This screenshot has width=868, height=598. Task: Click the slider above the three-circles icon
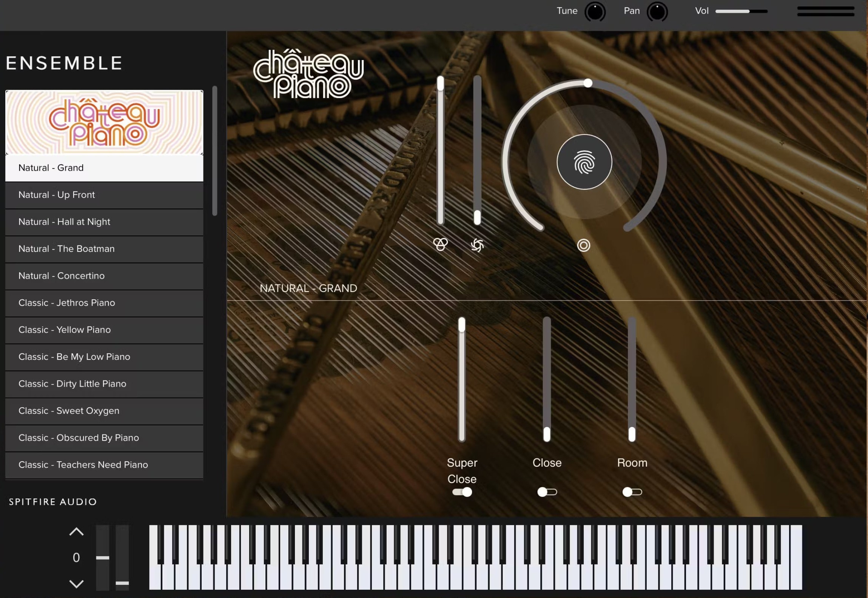coord(440,150)
